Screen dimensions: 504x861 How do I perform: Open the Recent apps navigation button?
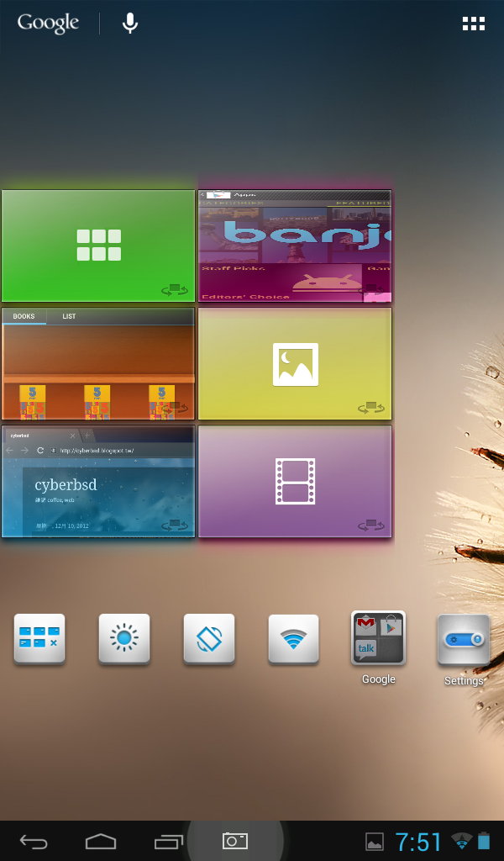coord(168,841)
